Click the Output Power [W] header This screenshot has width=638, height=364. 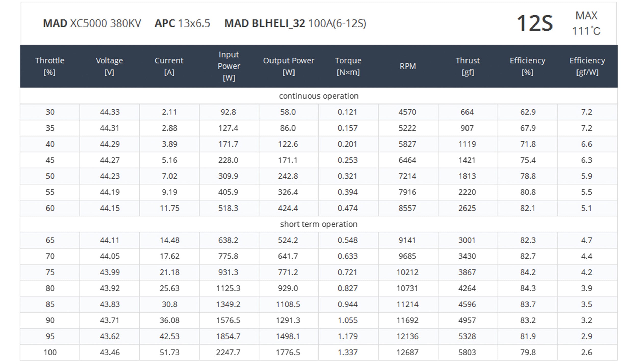click(289, 66)
